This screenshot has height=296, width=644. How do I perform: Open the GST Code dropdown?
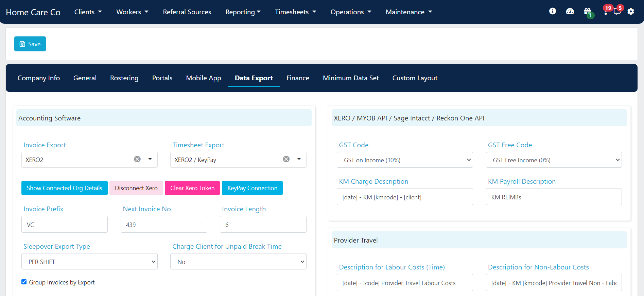point(405,160)
